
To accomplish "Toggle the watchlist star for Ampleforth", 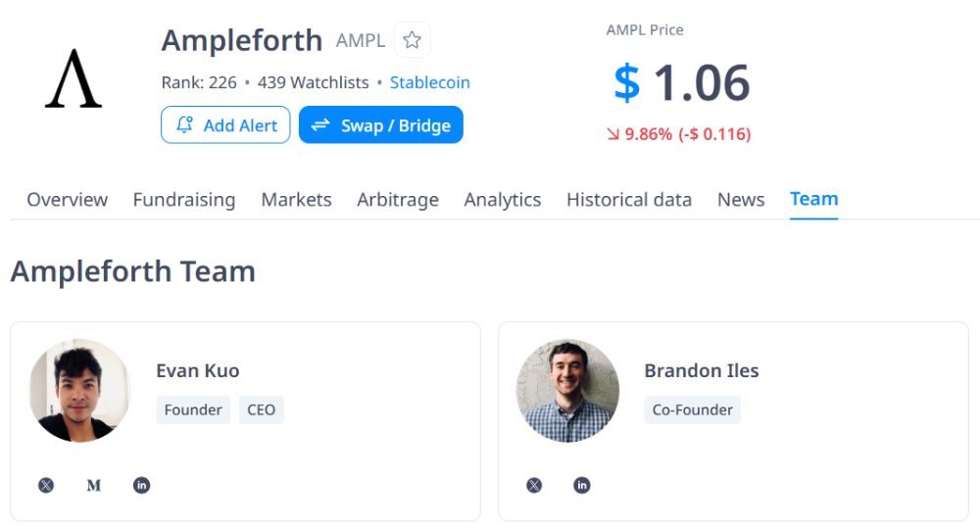I will pyautogui.click(x=412, y=40).
